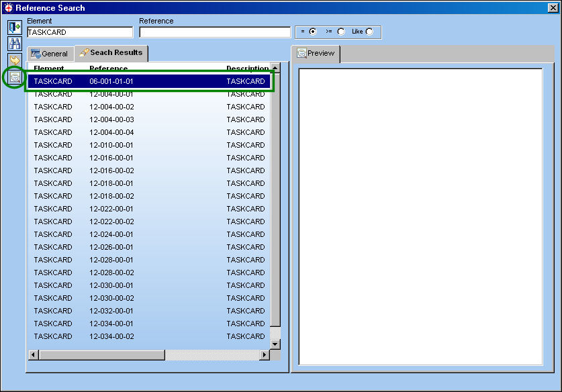Select row with reference 12-034-00-01
This screenshot has width=562, height=392.
pyautogui.click(x=149, y=324)
